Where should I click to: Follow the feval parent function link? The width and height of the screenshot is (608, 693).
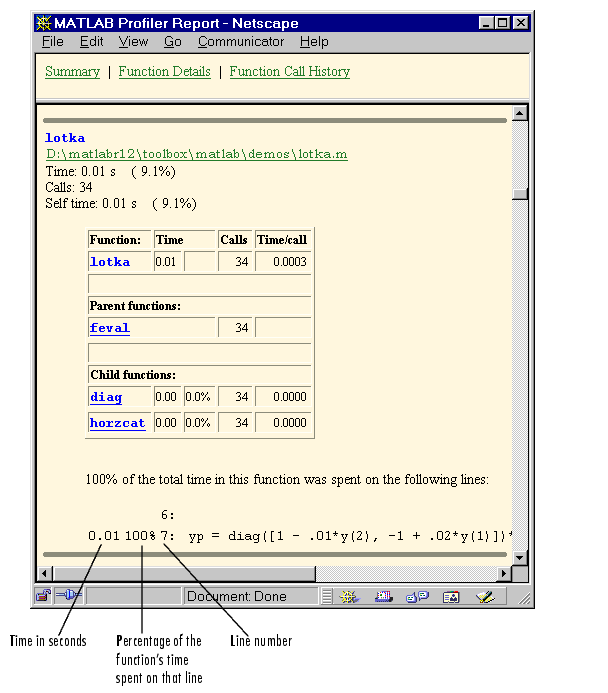point(110,328)
